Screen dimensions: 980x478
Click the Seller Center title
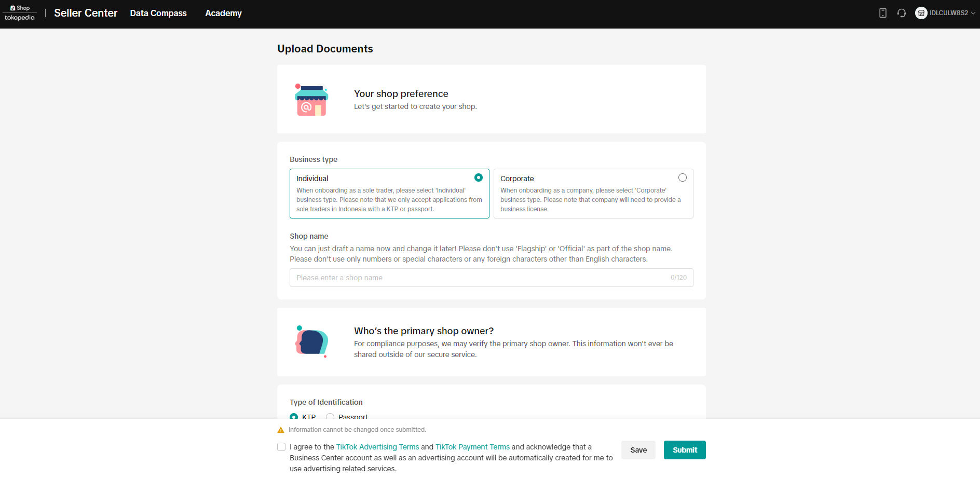pyautogui.click(x=86, y=13)
